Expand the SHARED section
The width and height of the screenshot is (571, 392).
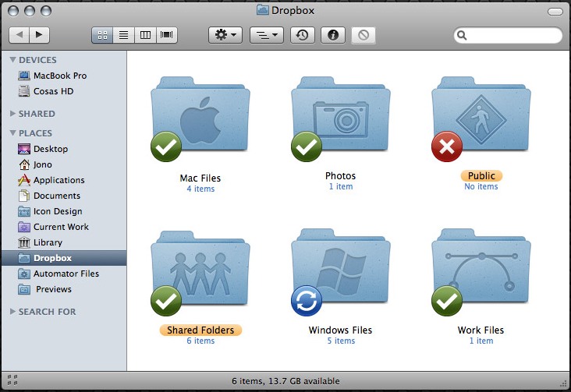(12, 114)
